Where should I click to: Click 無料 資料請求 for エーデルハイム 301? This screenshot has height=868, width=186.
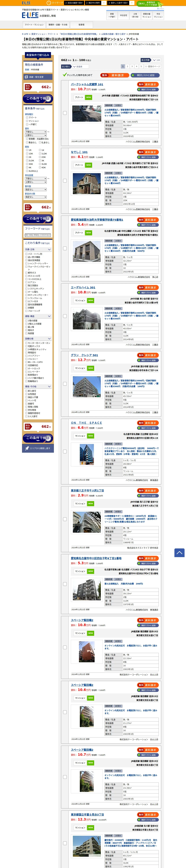[x=148, y=287]
